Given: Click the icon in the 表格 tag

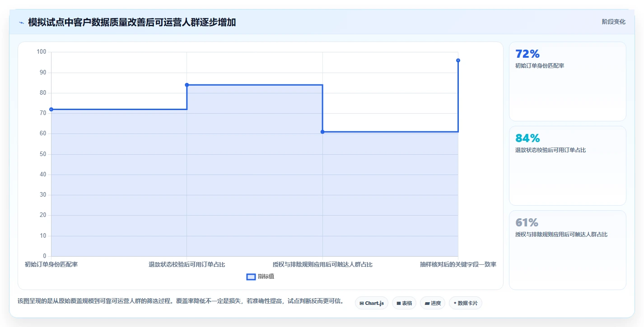Looking at the screenshot, I should (x=398, y=304).
